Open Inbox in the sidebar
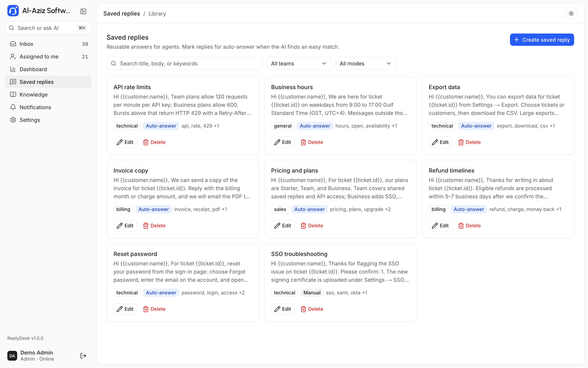Image resolution: width=588 pixels, height=368 pixels. click(48, 44)
